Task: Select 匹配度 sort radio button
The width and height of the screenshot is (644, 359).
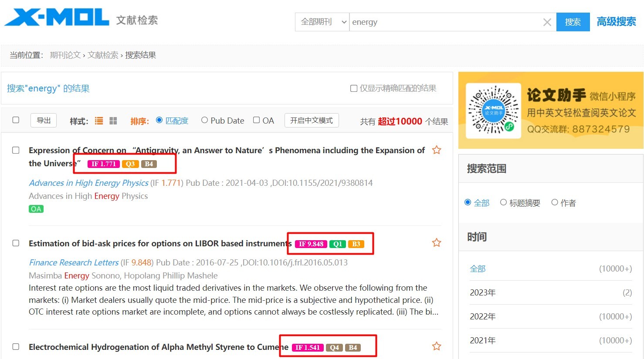Action: click(159, 120)
